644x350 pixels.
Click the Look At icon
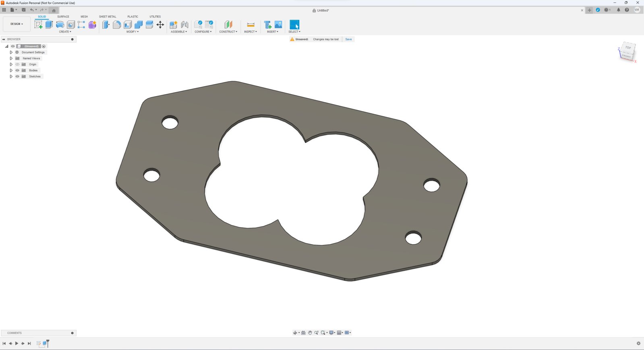(x=303, y=333)
